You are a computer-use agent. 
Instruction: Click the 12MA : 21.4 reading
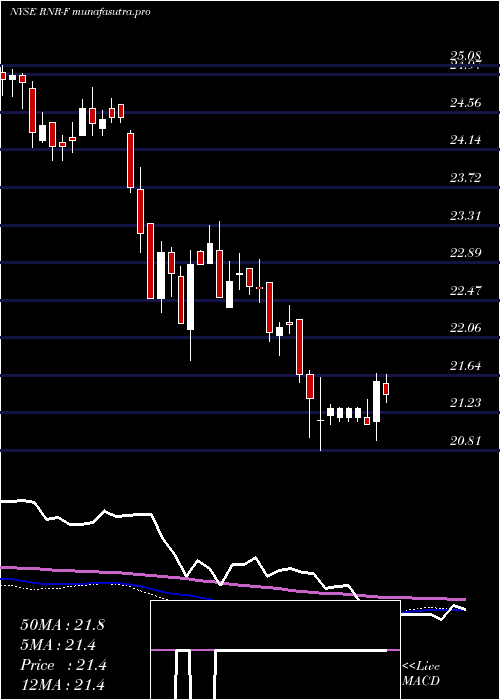point(62,685)
